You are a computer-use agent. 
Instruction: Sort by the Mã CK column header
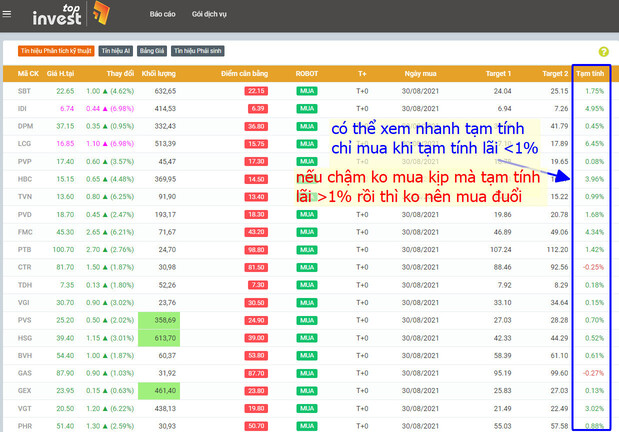tap(27, 73)
